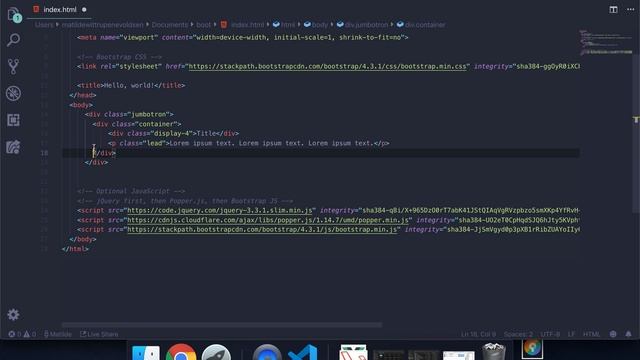The width and height of the screenshot is (640, 360).
Task: Open the notifications bell
Action: [629, 334]
